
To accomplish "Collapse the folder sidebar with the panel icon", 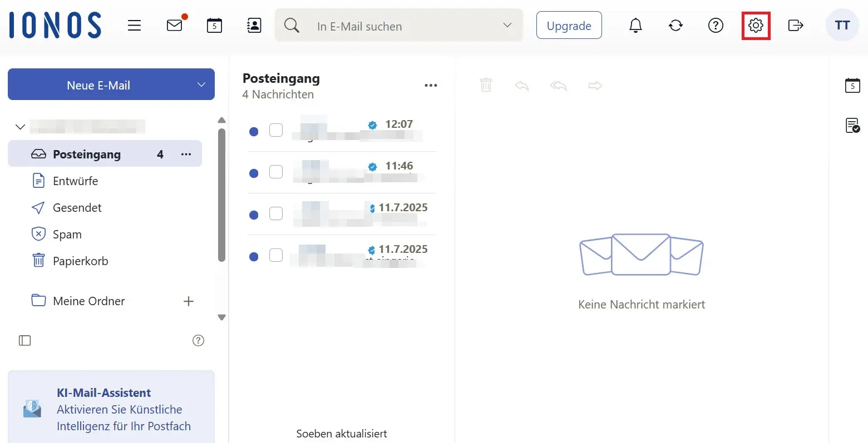I will tap(24, 340).
